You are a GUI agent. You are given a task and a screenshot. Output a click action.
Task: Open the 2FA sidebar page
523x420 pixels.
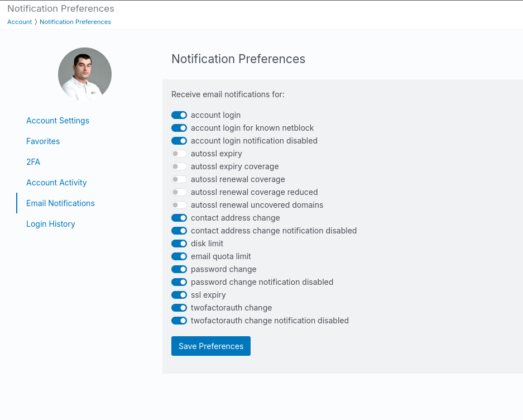(x=33, y=162)
